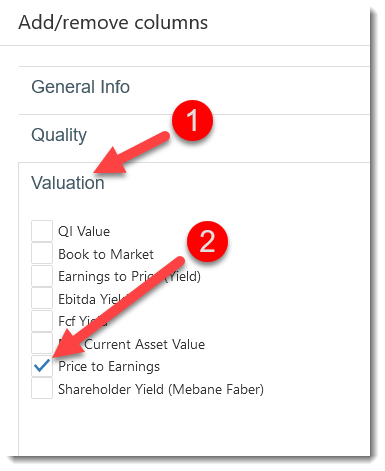Click the red number 2 marker

207,241
